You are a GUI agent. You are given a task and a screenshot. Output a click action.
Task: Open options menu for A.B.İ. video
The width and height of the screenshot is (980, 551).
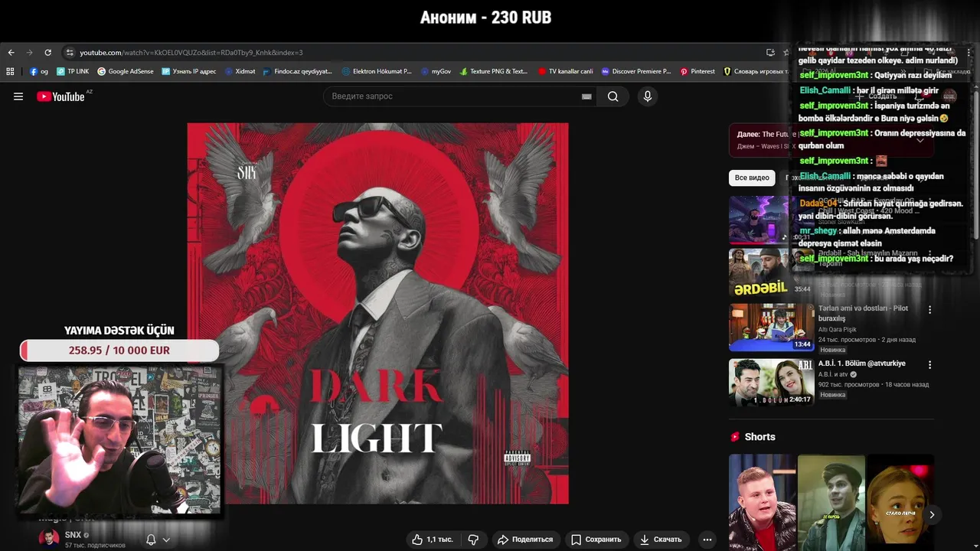[x=929, y=365]
